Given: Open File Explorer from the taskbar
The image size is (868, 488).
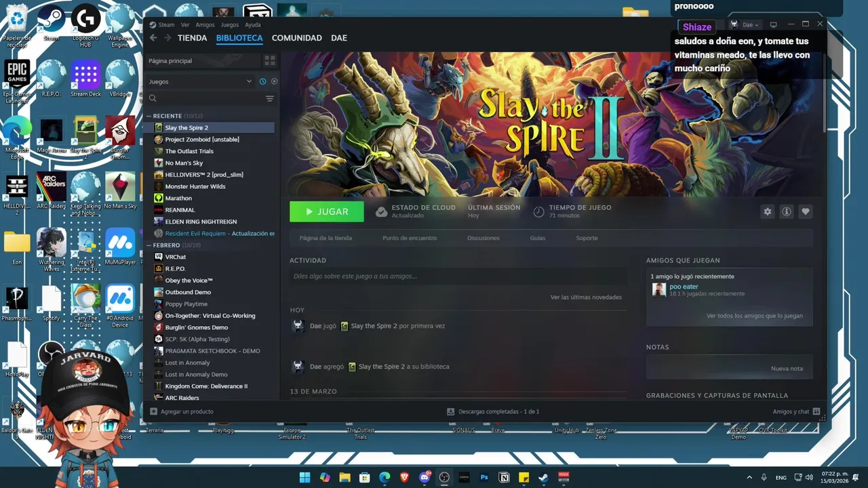Looking at the screenshot, I should click(x=344, y=477).
